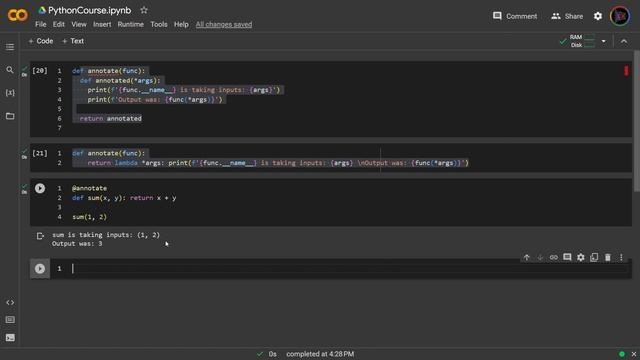Click '@annotate' decorator line
This screenshot has height=360, width=640.
point(89,188)
